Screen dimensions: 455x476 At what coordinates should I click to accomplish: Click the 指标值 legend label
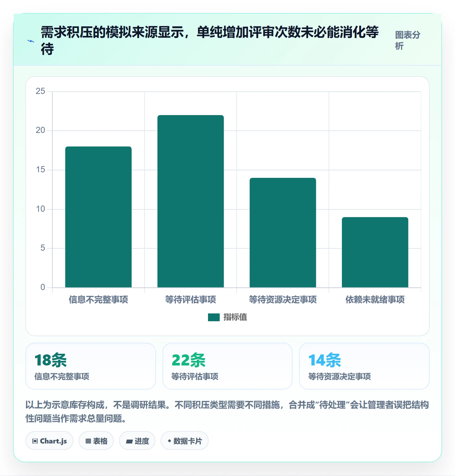click(x=235, y=317)
